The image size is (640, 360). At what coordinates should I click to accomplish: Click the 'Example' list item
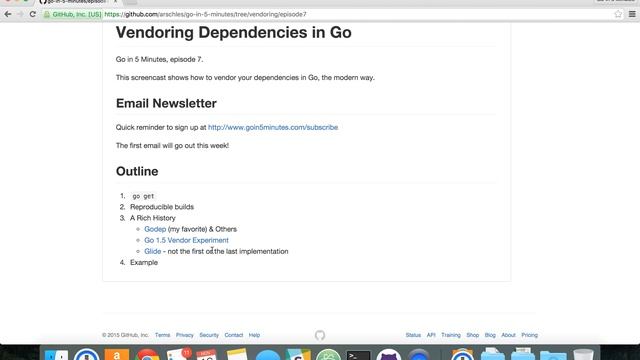pyautogui.click(x=144, y=262)
